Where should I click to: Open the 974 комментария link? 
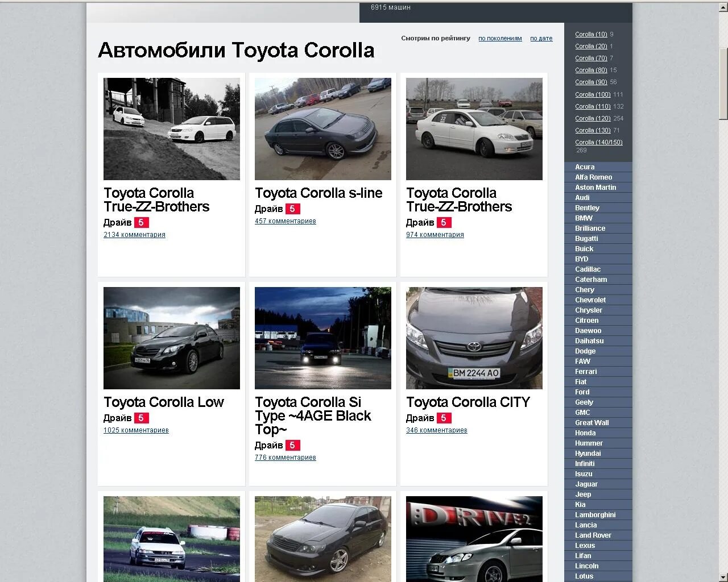click(435, 235)
